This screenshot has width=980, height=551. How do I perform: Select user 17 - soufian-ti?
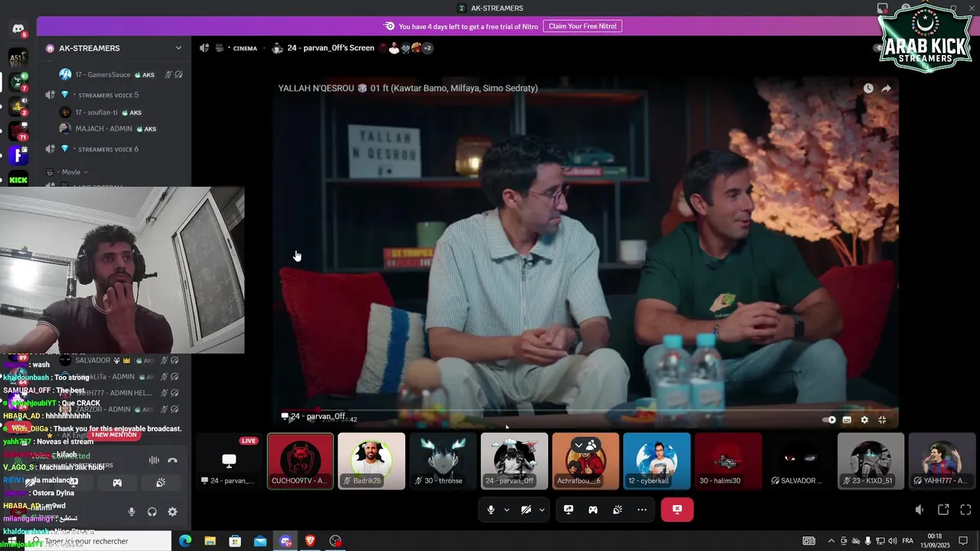(96, 112)
